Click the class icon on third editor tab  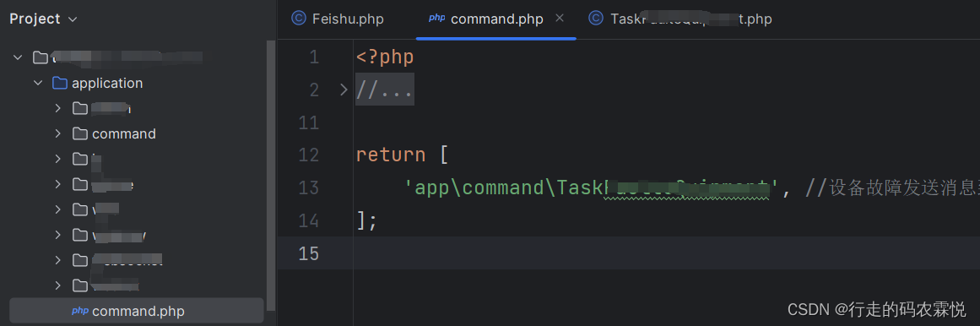[596, 19]
